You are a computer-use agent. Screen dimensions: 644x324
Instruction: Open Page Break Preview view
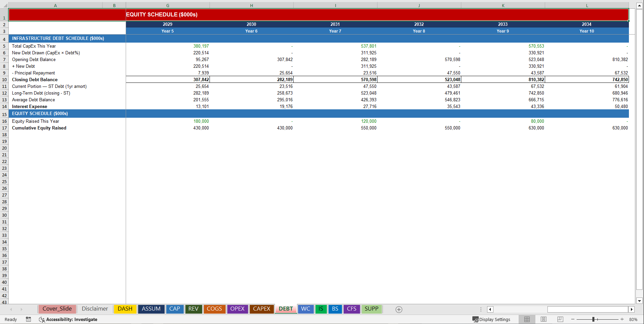[560, 319]
